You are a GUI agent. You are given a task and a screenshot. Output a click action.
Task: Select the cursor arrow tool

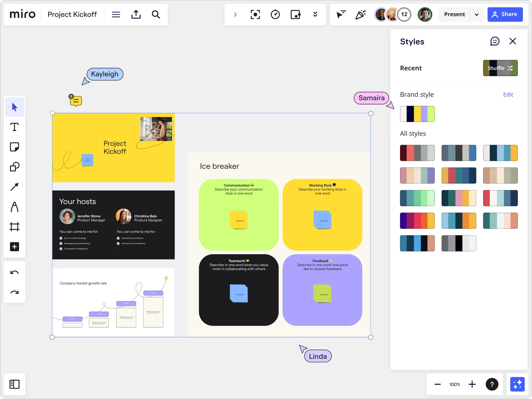tap(14, 107)
